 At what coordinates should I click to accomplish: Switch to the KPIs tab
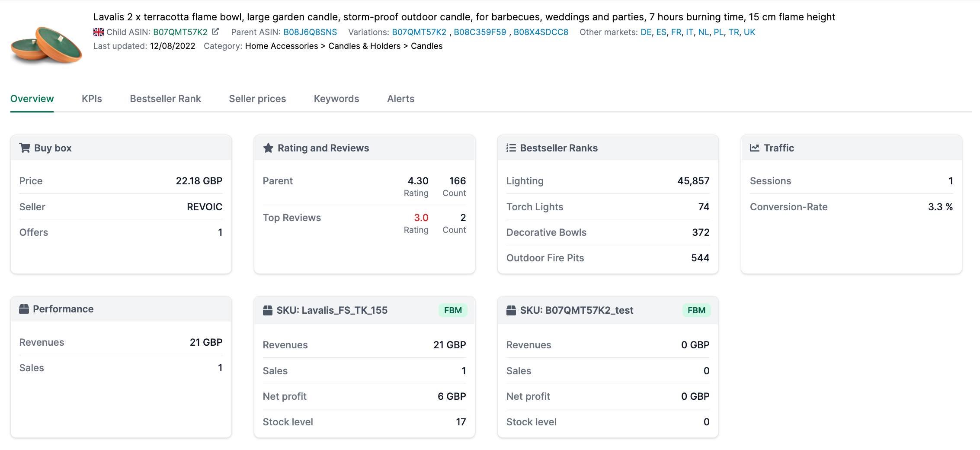(91, 99)
